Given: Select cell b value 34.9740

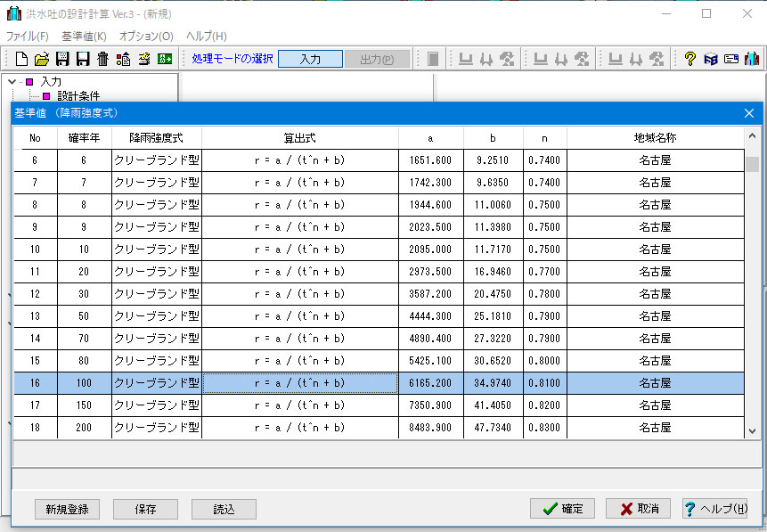Looking at the screenshot, I should tap(493, 382).
